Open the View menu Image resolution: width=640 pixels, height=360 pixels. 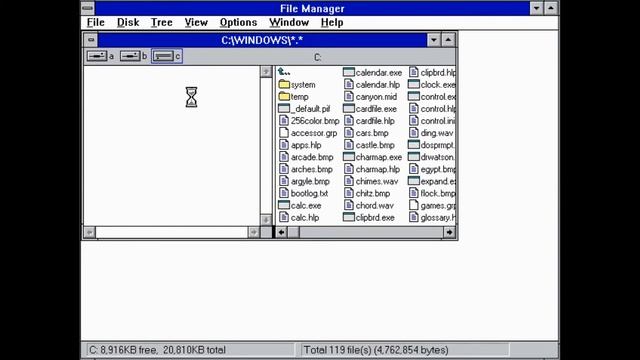coord(196,22)
